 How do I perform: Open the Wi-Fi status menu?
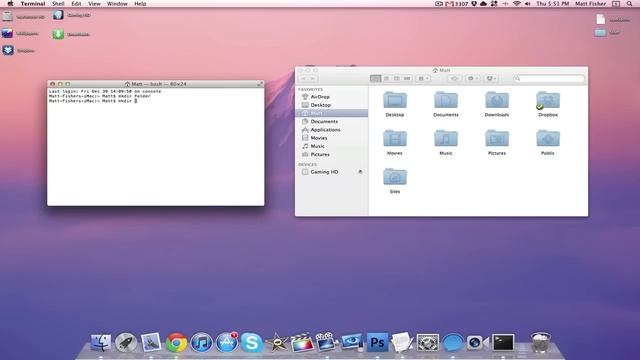(x=517, y=4)
